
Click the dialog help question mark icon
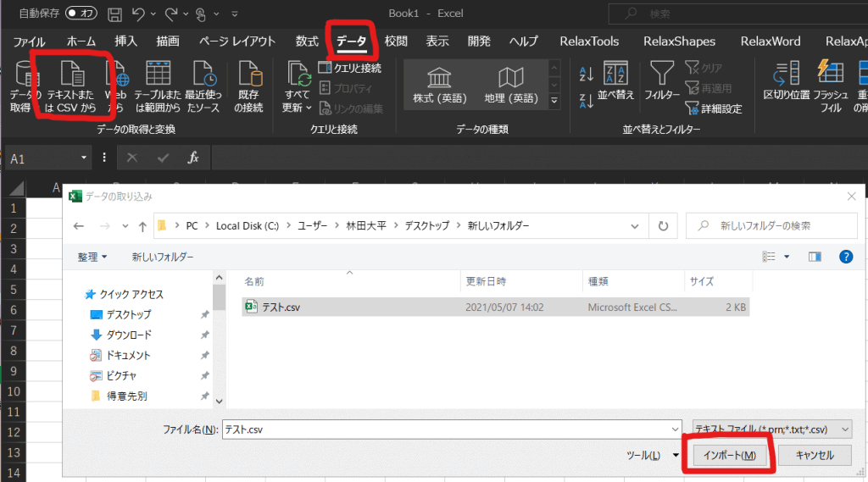(845, 257)
